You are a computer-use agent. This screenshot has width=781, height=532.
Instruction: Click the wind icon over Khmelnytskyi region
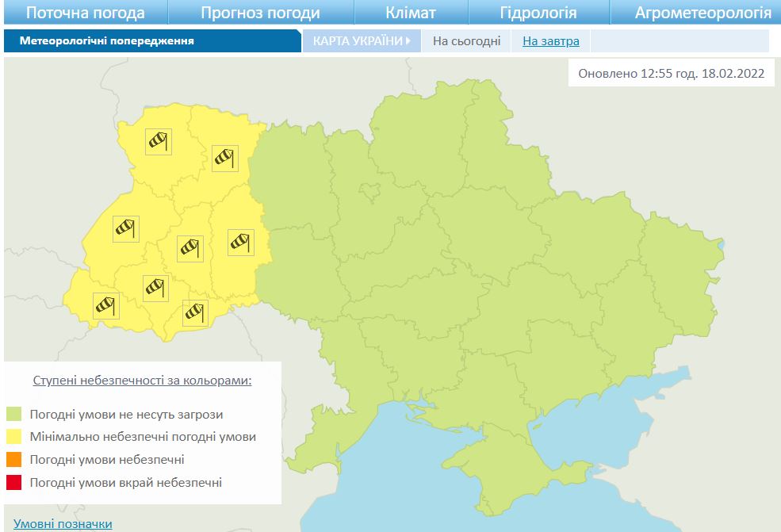(x=240, y=242)
